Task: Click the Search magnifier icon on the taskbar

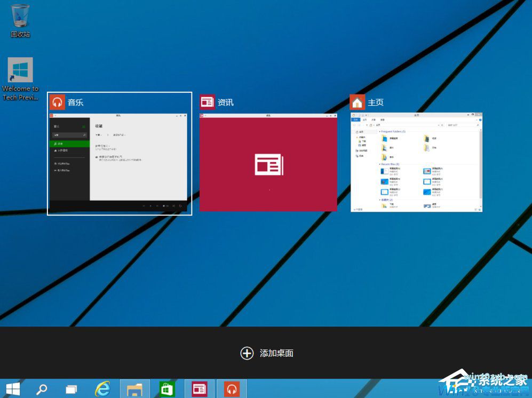Action: [x=43, y=389]
